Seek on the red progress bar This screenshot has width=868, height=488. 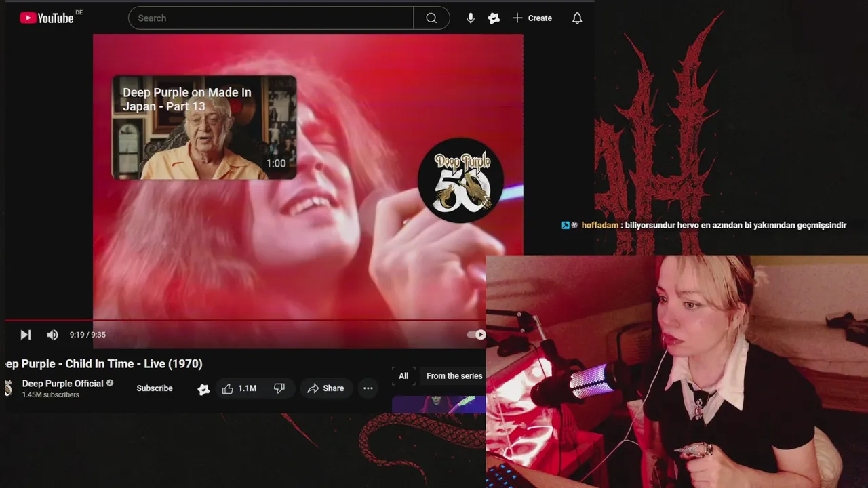(x=245, y=320)
